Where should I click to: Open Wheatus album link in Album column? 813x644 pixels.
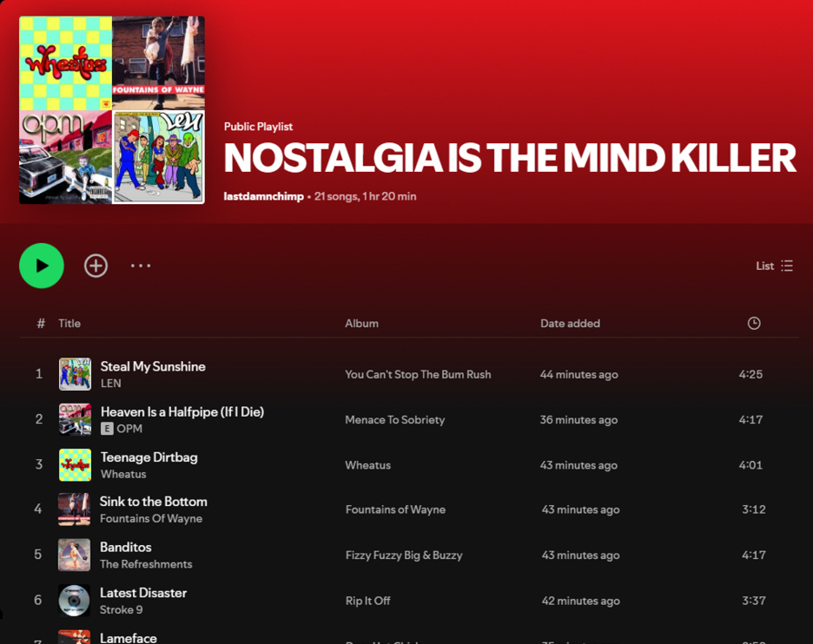coord(368,465)
